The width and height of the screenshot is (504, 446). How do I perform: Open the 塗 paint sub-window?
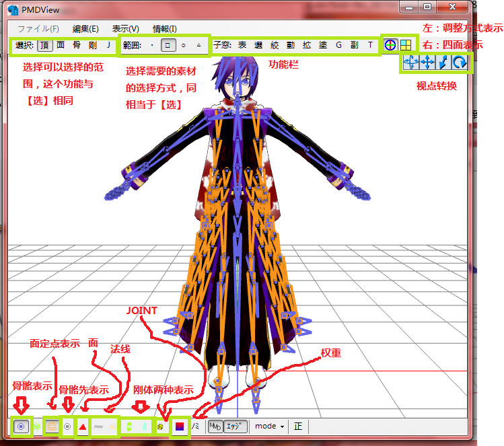(323, 45)
